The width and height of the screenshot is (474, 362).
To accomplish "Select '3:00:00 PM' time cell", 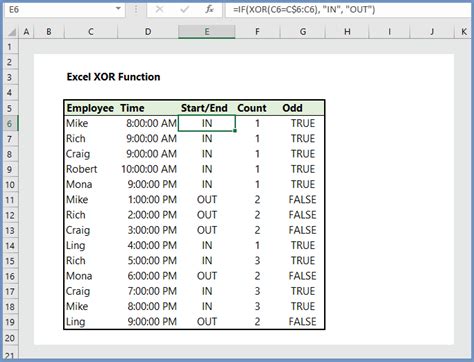I will tap(148, 230).
